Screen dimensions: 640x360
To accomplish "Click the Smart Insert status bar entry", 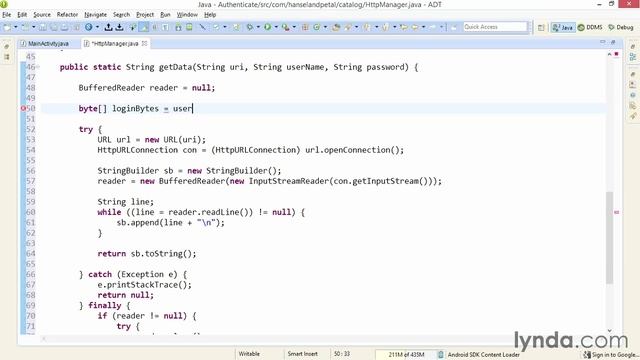I will tap(302, 354).
